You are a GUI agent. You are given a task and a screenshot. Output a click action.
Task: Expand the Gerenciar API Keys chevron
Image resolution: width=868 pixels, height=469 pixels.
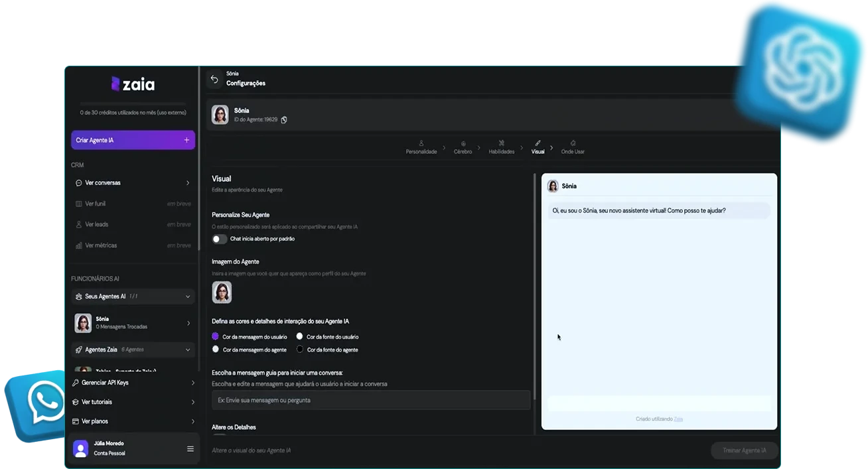pos(193,383)
